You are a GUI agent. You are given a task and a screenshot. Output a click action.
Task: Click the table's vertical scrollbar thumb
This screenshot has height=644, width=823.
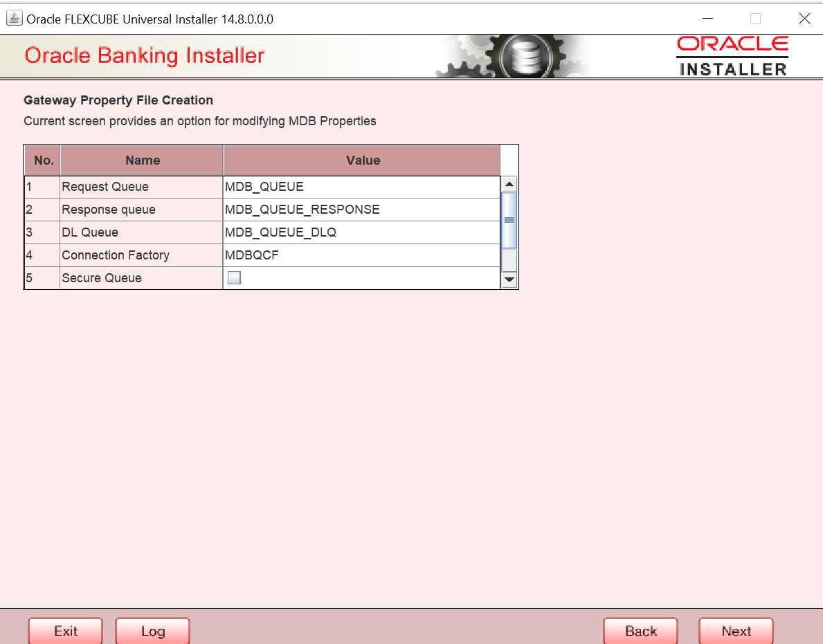tap(509, 220)
